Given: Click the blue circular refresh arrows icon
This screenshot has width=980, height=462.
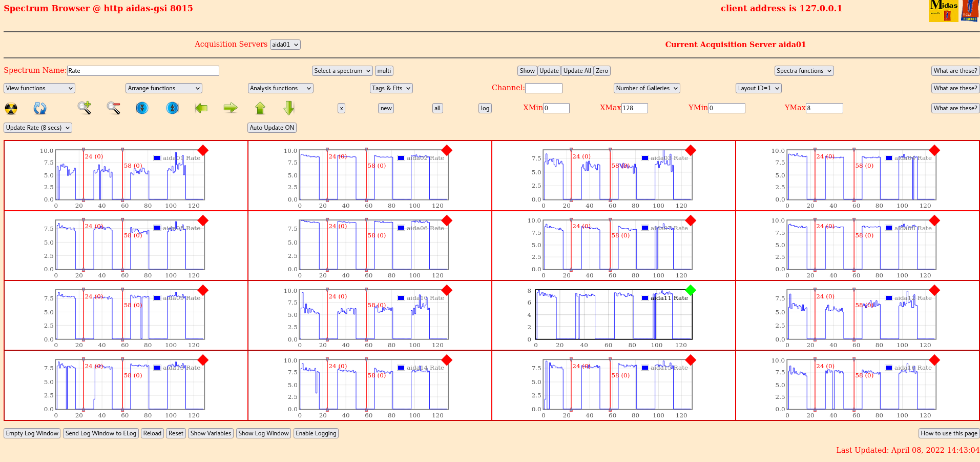Looking at the screenshot, I should coord(40,108).
